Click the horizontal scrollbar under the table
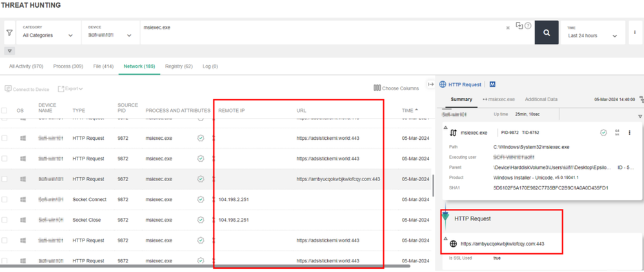The image size is (644, 272). (205, 266)
